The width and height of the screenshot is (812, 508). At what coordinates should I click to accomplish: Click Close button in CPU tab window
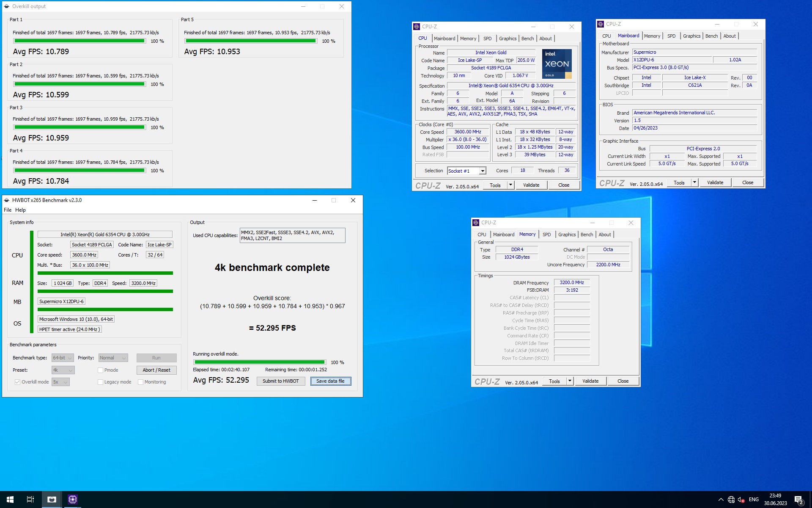point(563,185)
